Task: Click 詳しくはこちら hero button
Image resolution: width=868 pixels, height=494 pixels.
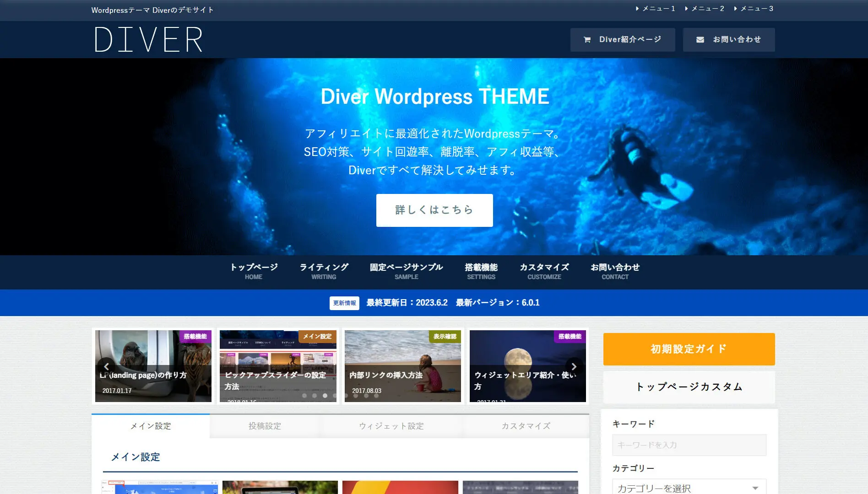Action: (434, 210)
